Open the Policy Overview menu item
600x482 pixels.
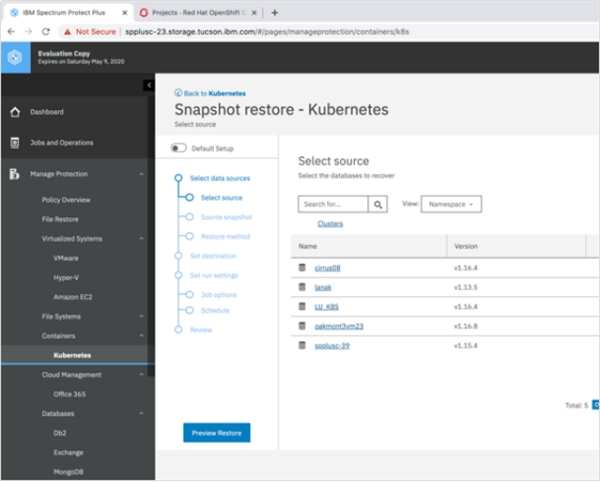[66, 200]
